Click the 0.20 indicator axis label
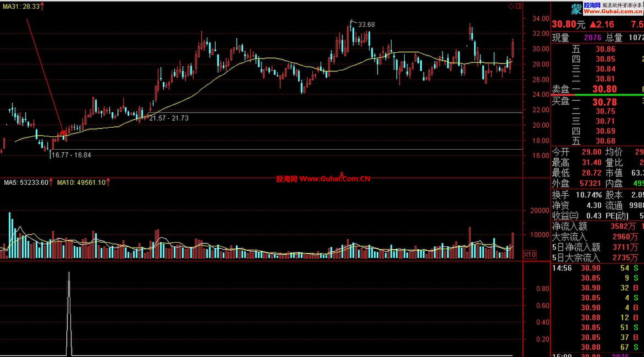The width and height of the screenshot is (644, 357). 543,339
